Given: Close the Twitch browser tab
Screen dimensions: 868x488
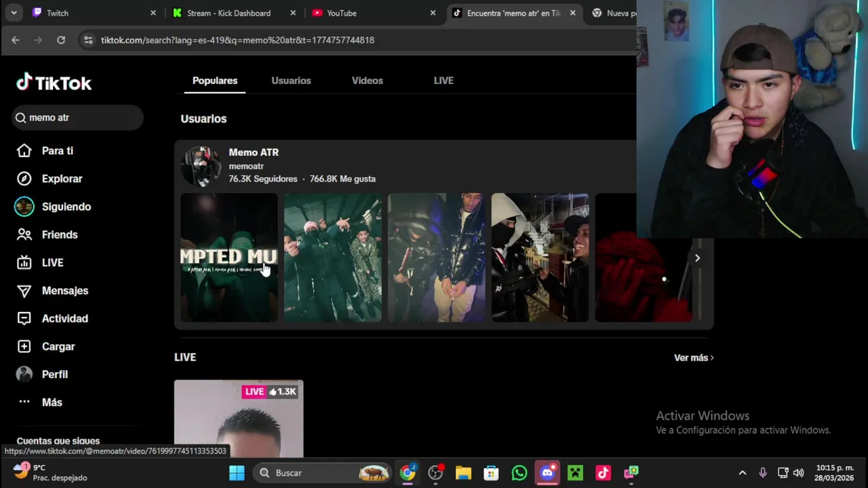Looking at the screenshot, I should (x=153, y=13).
